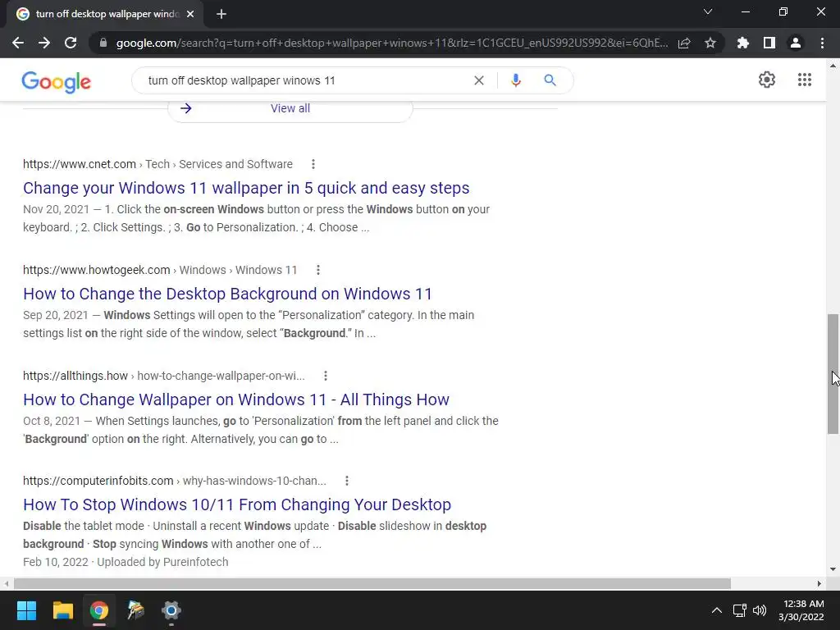
Task: Switch to Chrome in the taskbar
Action: pos(99,610)
